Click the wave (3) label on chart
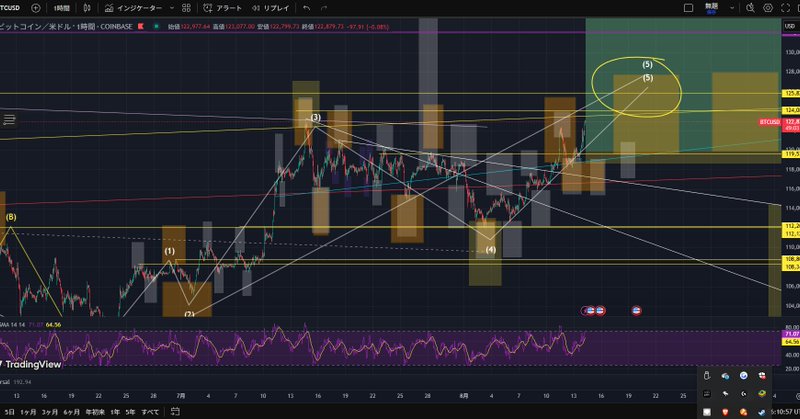The width and height of the screenshot is (800, 419). 316,117
